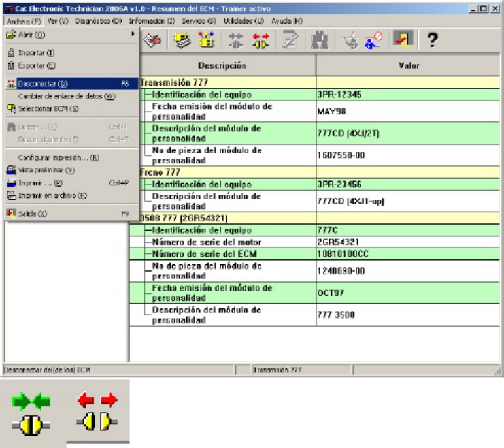Select Desconectar (D) menu entry

click(x=71, y=84)
